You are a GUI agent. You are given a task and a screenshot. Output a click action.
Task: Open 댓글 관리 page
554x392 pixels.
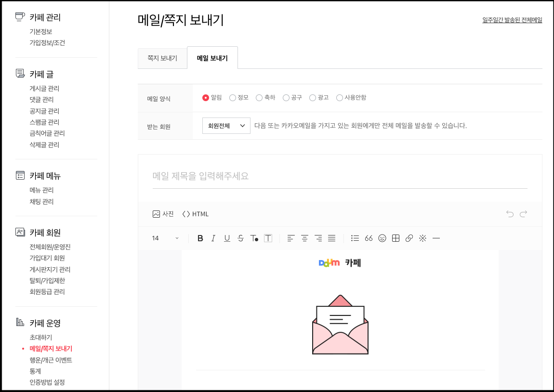point(41,100)
